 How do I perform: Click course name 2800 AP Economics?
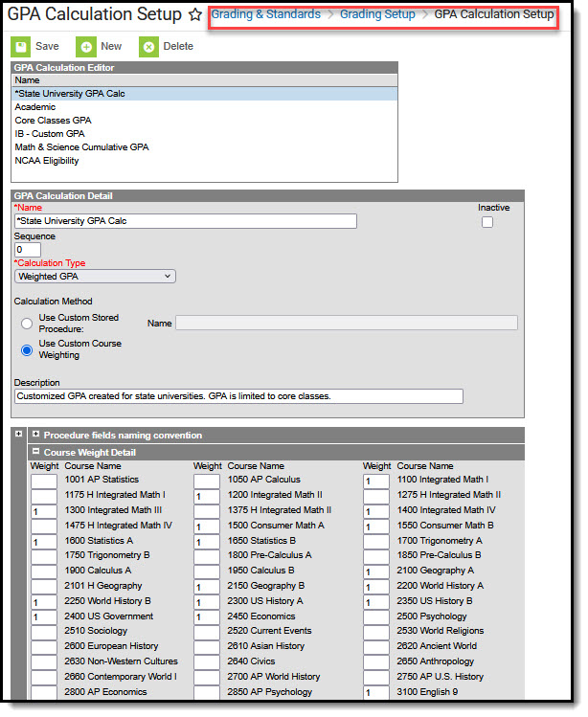coord(105,693)
